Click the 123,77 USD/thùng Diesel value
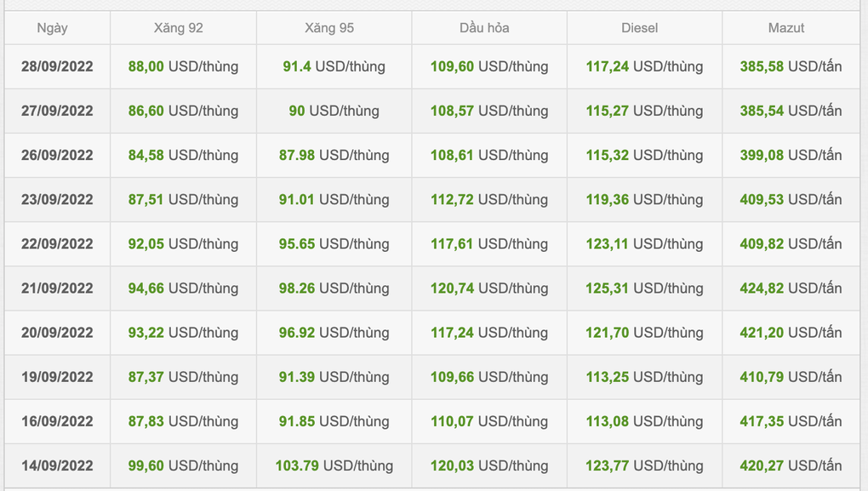868x491 pixels. click(x=644, y=465)
